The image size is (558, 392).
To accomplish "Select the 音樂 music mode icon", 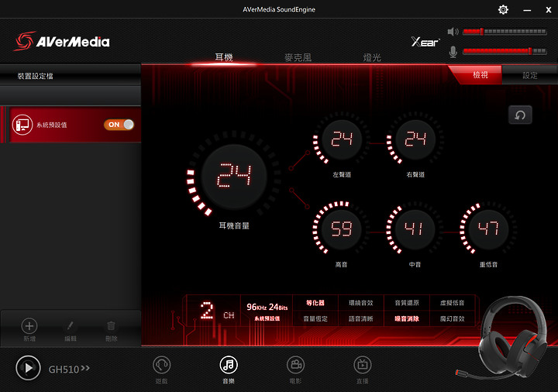I will point(229,365).
